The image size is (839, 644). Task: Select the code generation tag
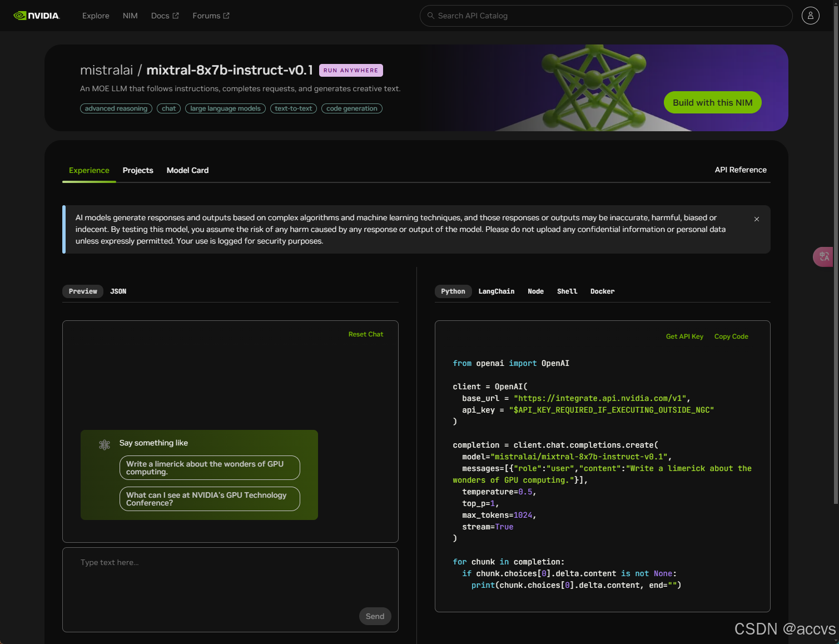point(352,108)
